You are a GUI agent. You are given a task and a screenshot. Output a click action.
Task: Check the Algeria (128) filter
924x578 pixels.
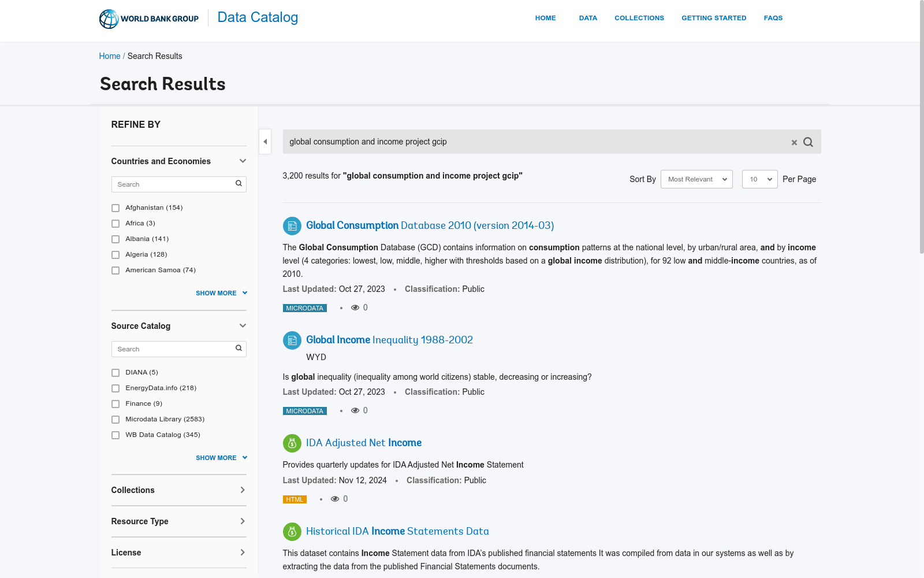pyautogui.click(x=115, y=255)
